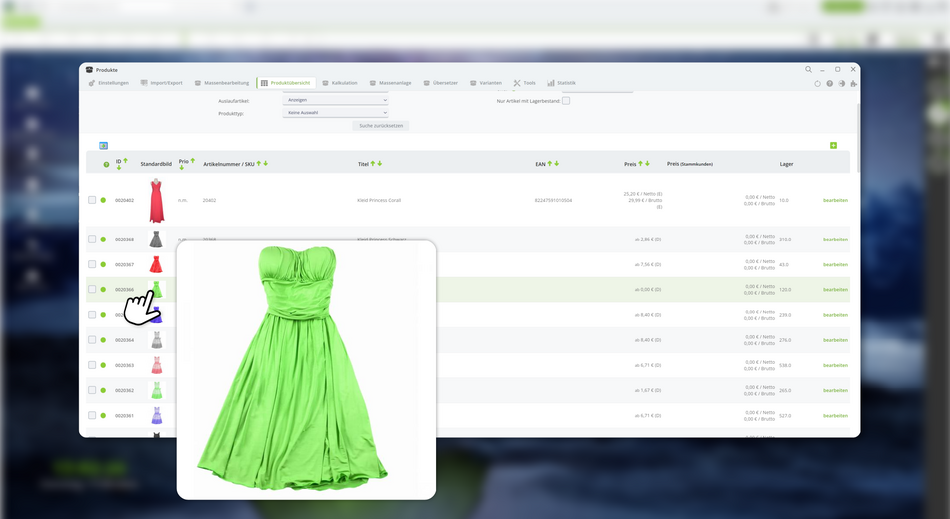This screenshot has width=950, height=519.
Task: Click the circular refresh icon top right
Action: (x=817, y=84)
